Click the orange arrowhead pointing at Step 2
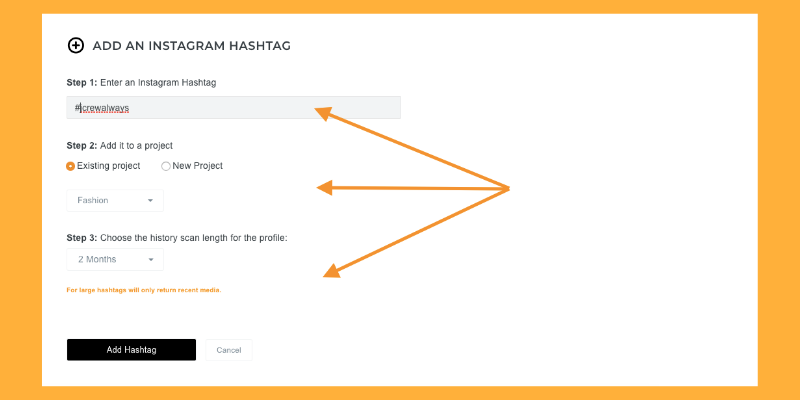The height and width of the screenshot is (400, 800). (x=324, y=188)
